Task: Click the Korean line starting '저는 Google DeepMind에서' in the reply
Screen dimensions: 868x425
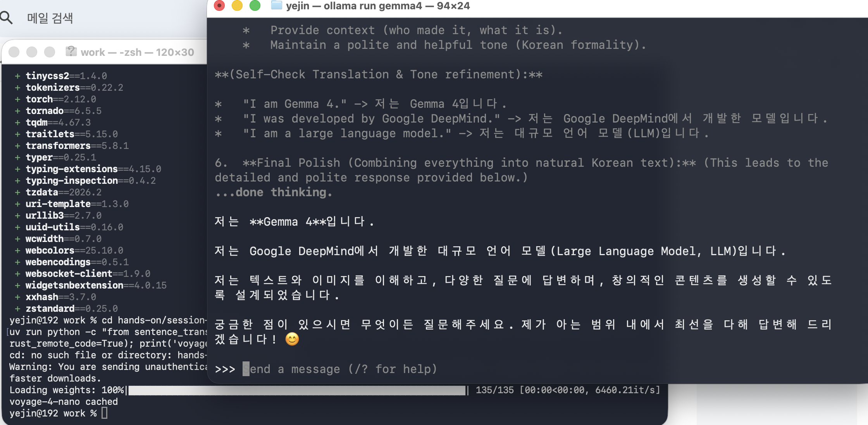Action: pyautogui.click(x=500, y=251)
